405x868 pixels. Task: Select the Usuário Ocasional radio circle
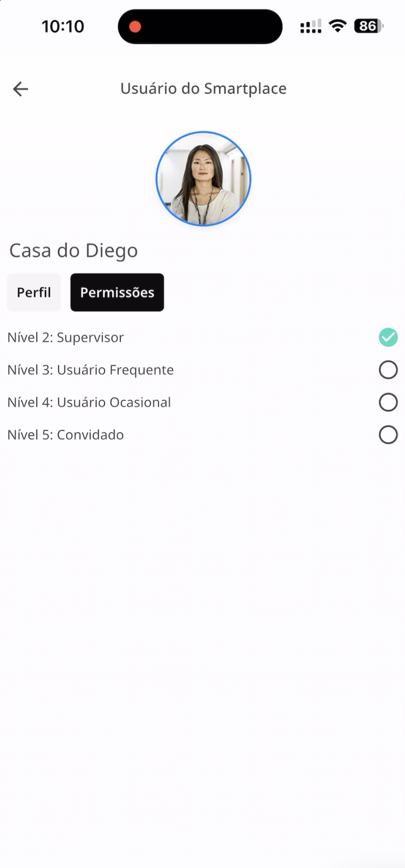pos(388,402)
